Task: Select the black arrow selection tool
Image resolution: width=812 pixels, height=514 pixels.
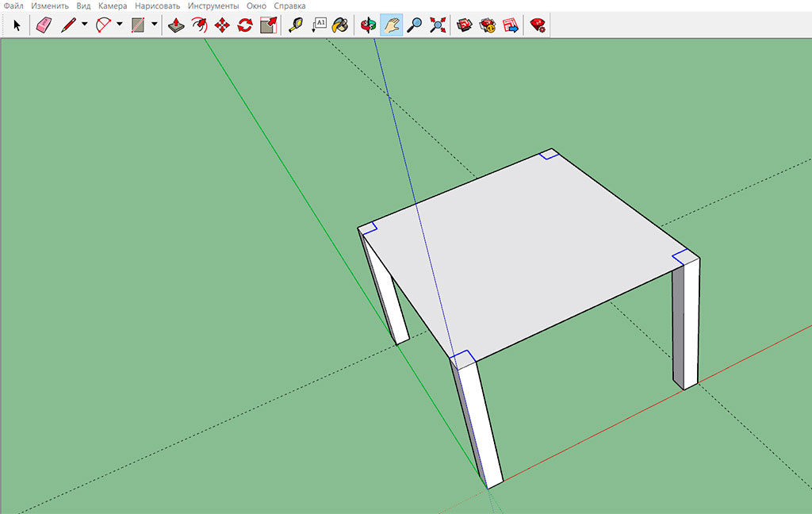Action: coord(17,25)
